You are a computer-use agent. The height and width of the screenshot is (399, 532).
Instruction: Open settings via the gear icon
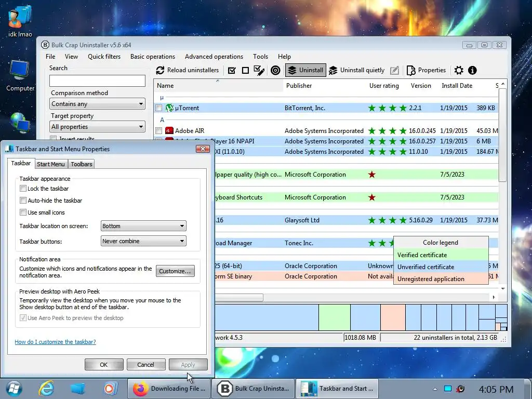459,70
